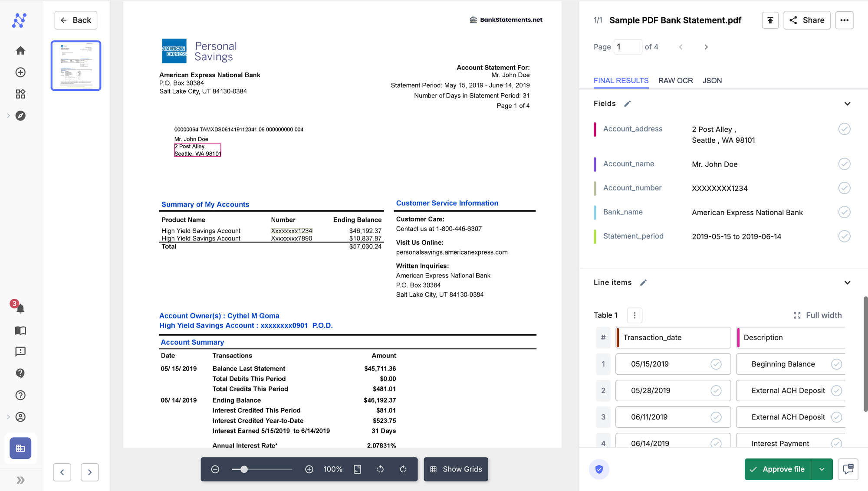Drag the zoom percentage slider control
Viewport: 868px width, 491px height.
pos(241,469)
